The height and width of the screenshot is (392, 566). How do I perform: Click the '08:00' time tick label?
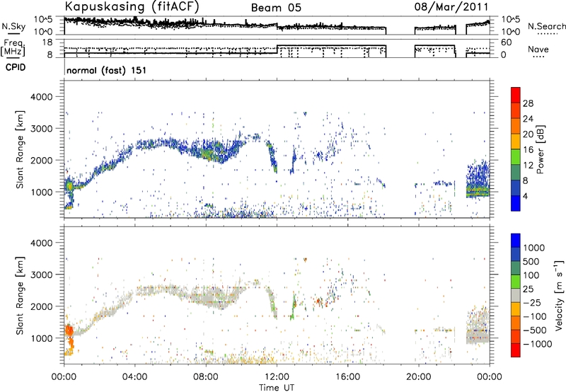(206, 377)
